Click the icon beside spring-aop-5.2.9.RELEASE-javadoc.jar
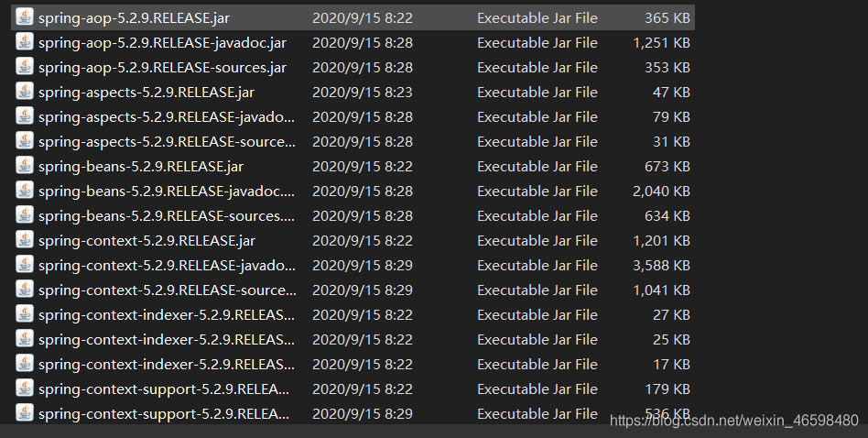 (25, 42)
